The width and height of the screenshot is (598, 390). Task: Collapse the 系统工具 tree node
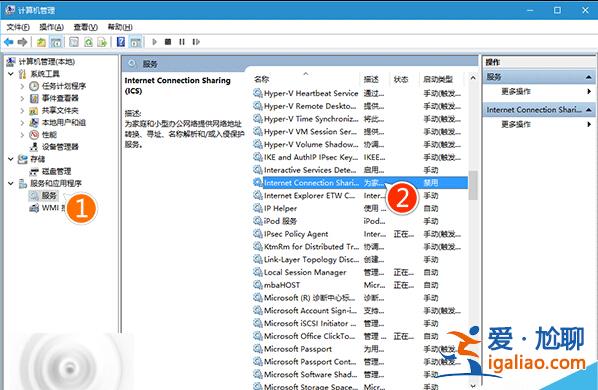[11, 74]
